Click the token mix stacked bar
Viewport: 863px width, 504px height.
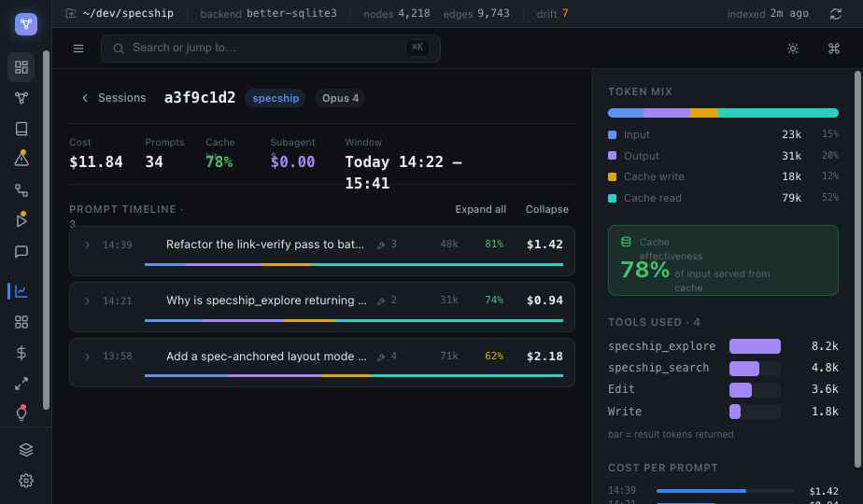(723, 113)
